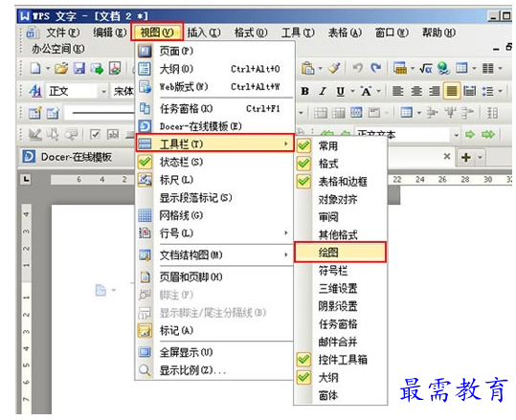Toggle Bold formatting
The width and height of the screenshot is (516, 420).
point(305,91)
